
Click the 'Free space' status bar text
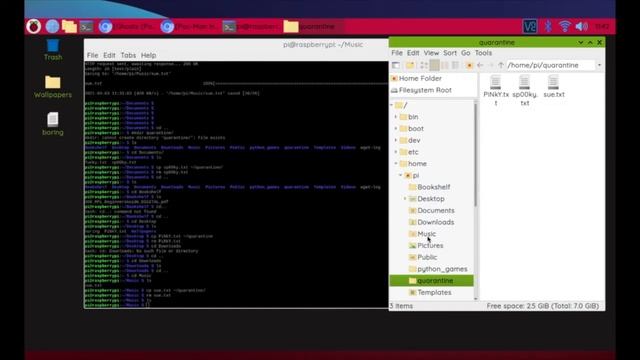pyautogui.click(x=542, y=306)
